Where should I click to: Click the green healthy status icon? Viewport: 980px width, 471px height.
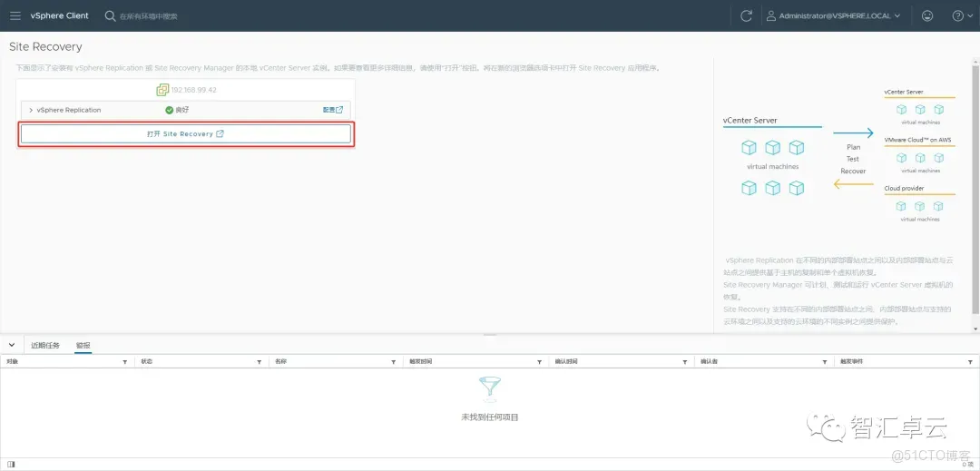170,110
